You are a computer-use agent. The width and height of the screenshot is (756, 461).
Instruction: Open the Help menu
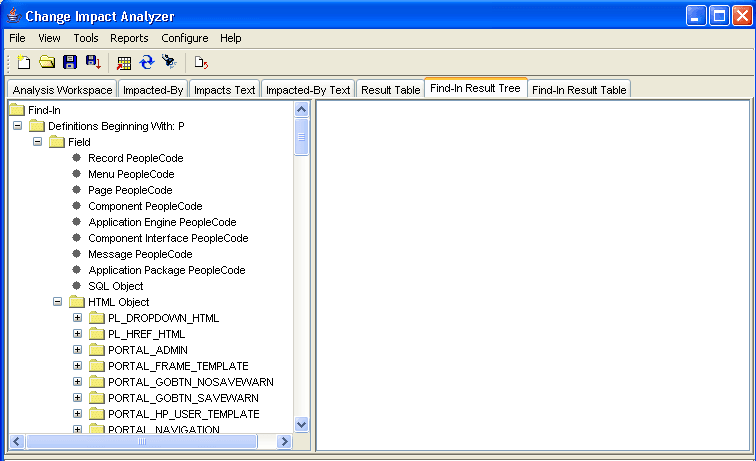coord(230,38)
